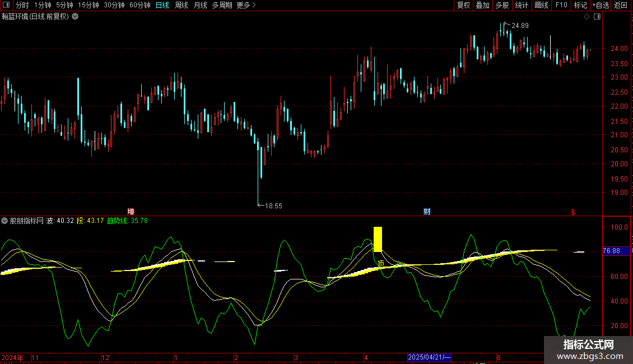Click the 100.0 level on the indicator axis

coord(619,227)
